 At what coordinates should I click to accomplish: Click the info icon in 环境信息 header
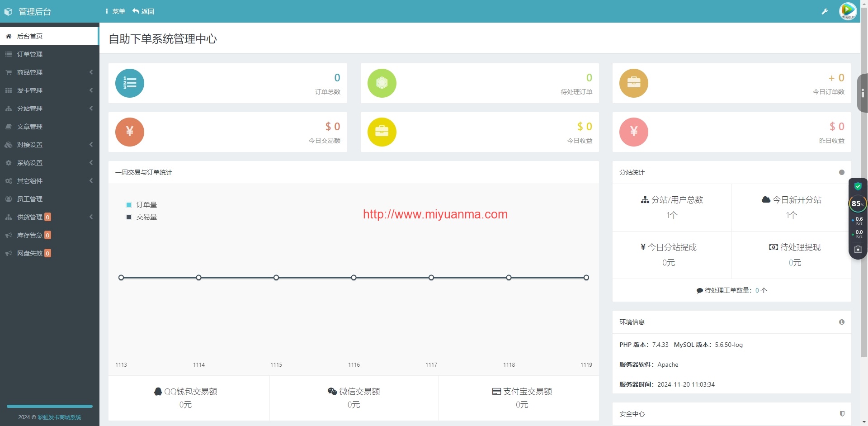coord(842,322)
